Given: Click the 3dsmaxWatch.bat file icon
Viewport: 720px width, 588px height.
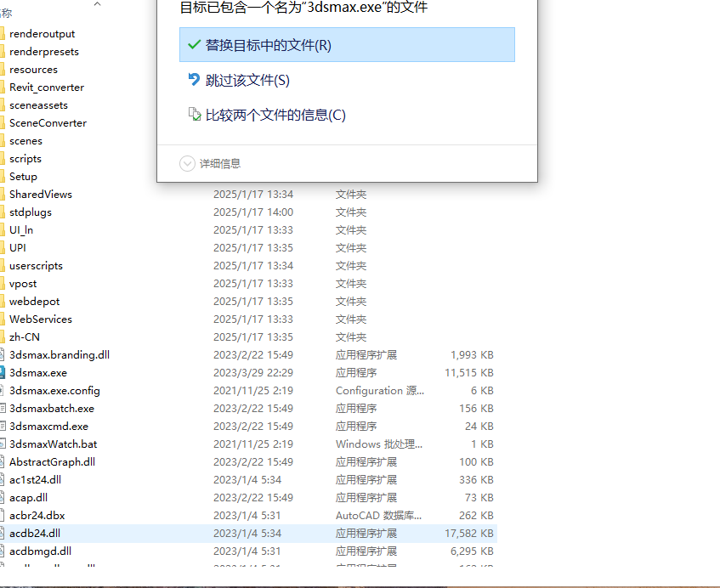Looking at the screenshot, I should (3, 444).
